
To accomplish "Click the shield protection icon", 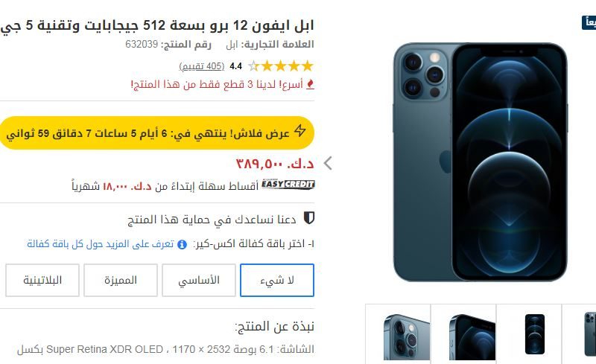I will point(309,218).
